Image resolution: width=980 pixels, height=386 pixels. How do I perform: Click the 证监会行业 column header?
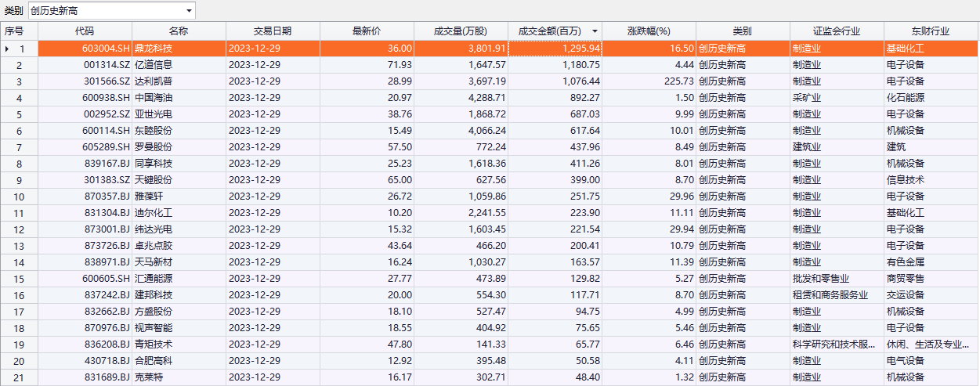pyautogui.click(x=837, y=31)
